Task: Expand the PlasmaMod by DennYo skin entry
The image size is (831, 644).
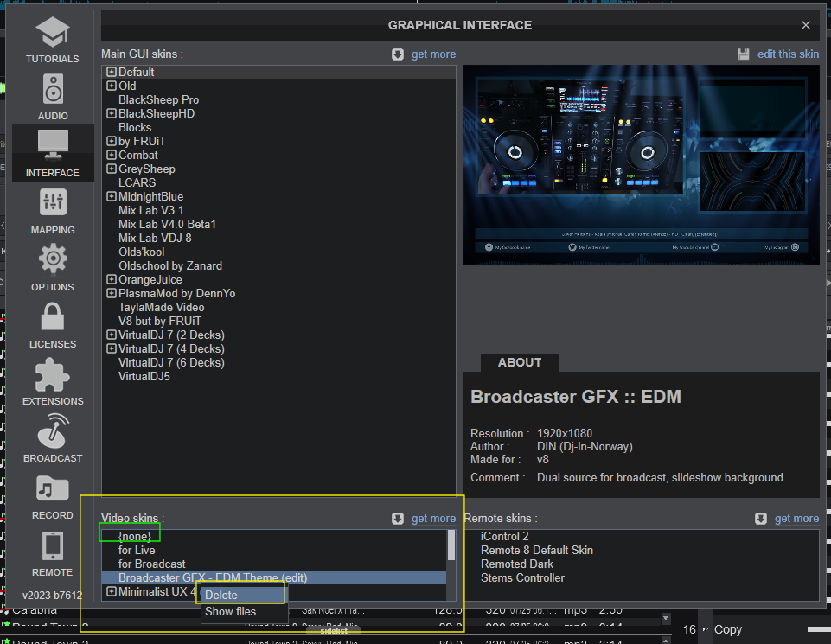Action: 112,293
